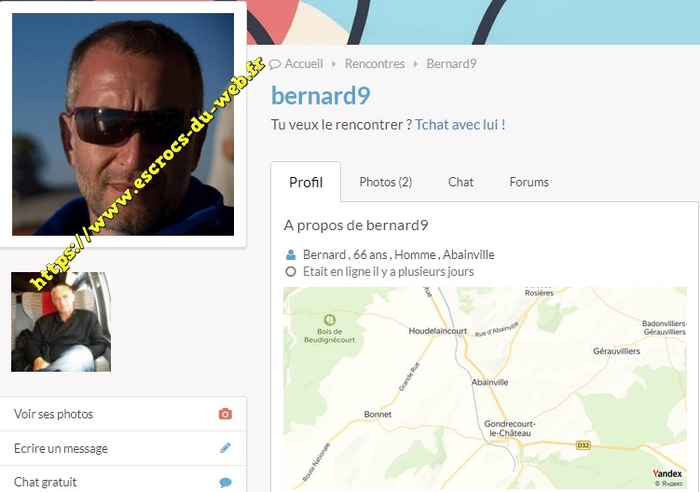Screen dimensions: 700x492
Task: Click the pencil icon beside Ecrire un message
Action: point(225,448)
